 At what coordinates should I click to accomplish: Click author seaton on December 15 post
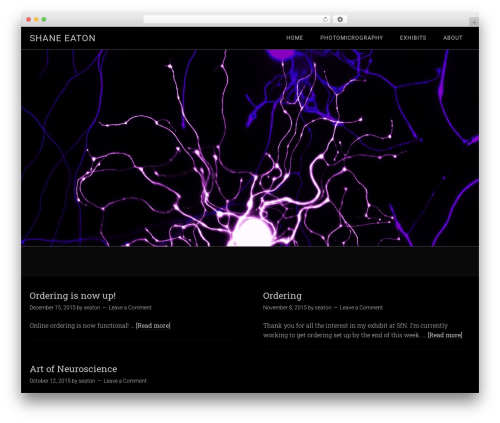[92, 308]
